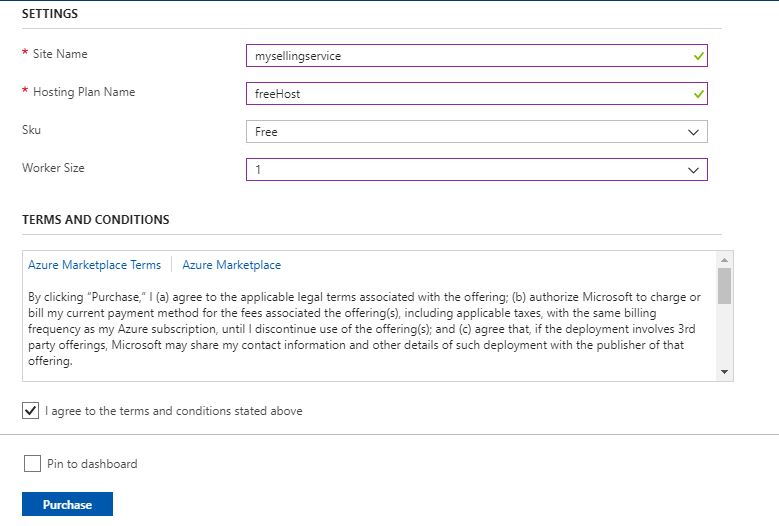Open the Sku dropdown showing Free
The height and width of the screenshot is (526, 779).
pos(476,132)
